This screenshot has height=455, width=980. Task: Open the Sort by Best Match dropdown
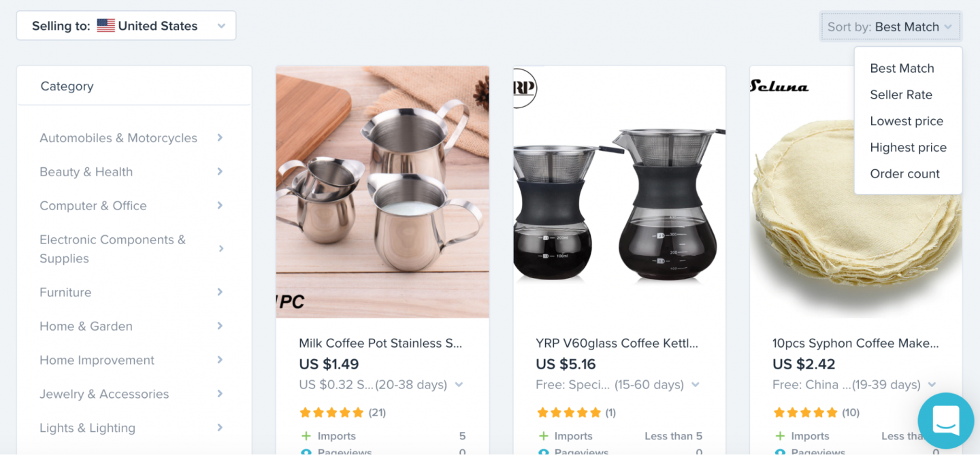click(x=891, y=27)
